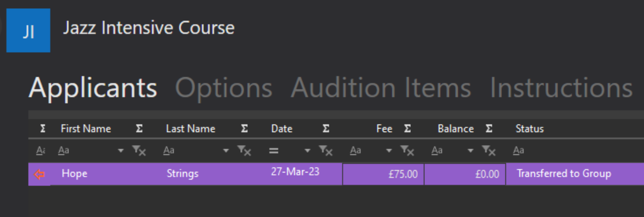Open the Last Name filter dropdown arrow
644x217 pixels.
coord(226,151)
